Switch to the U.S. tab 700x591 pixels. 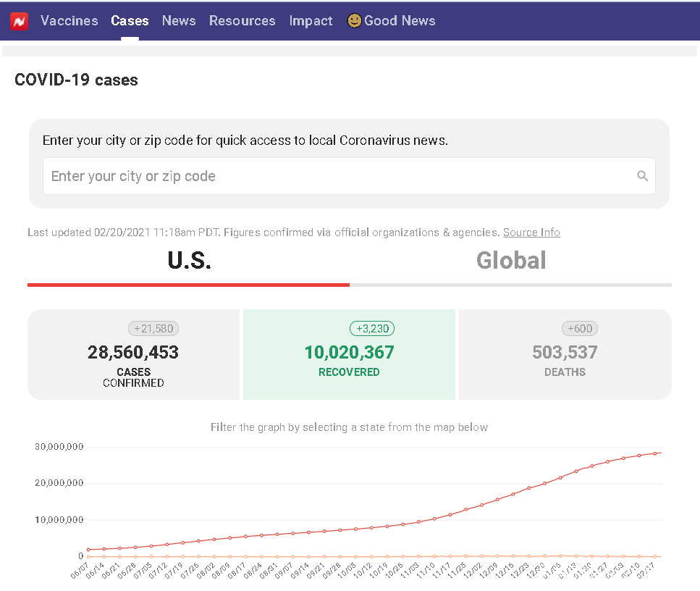pos(189,261)
